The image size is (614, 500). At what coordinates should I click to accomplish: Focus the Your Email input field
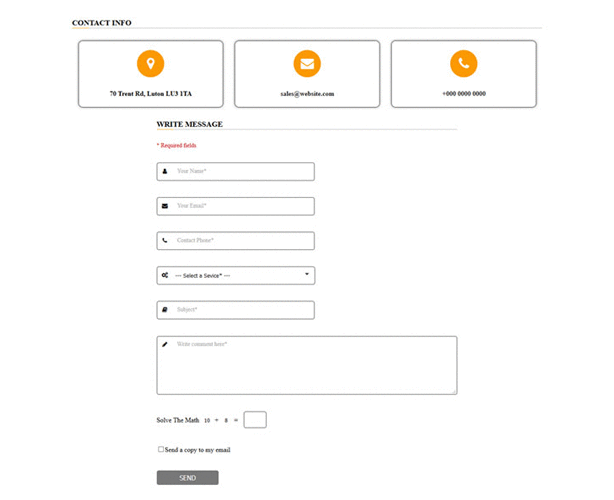click(x=236, y=206)
